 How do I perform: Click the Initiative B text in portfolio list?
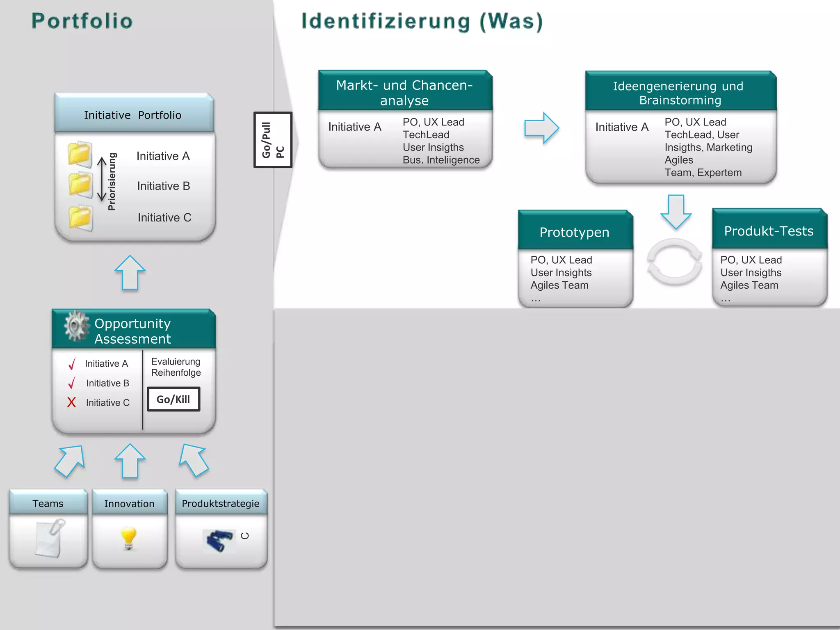coord(164,186)
